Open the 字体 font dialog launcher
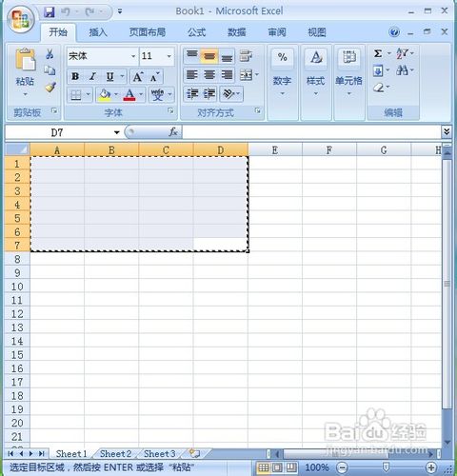 tap(170, 110)
